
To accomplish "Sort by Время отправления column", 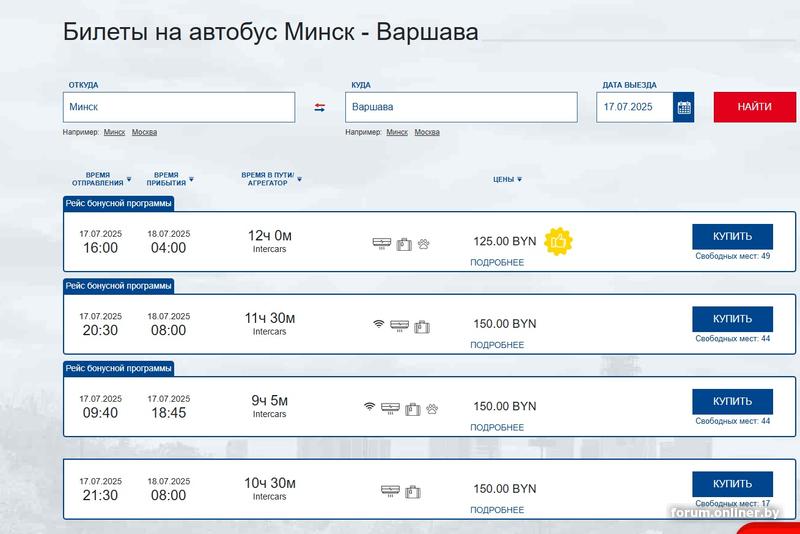I will pyautogui.click(x=101, y=179).
